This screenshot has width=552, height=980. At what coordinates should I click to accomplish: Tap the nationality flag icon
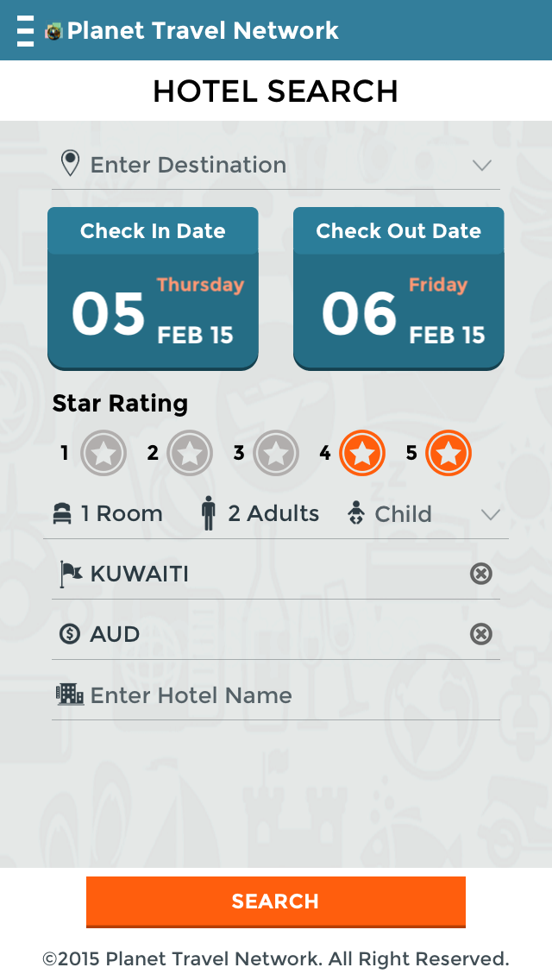[x=70, y=574]
